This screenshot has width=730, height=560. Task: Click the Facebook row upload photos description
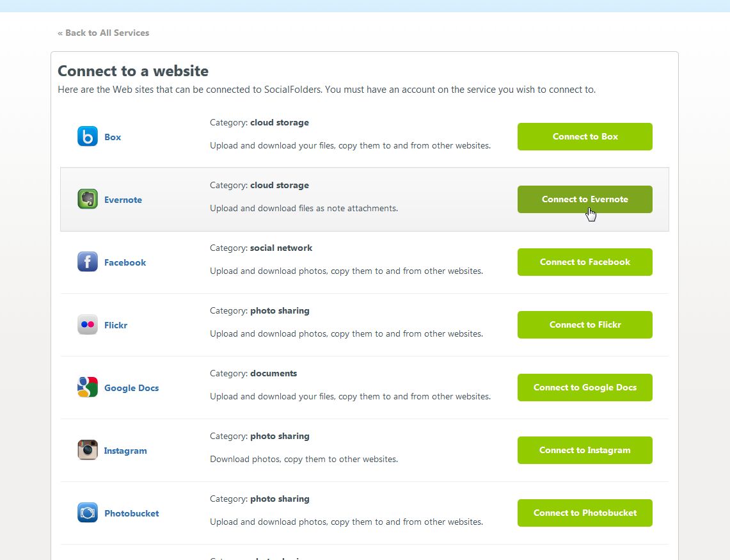346,271
